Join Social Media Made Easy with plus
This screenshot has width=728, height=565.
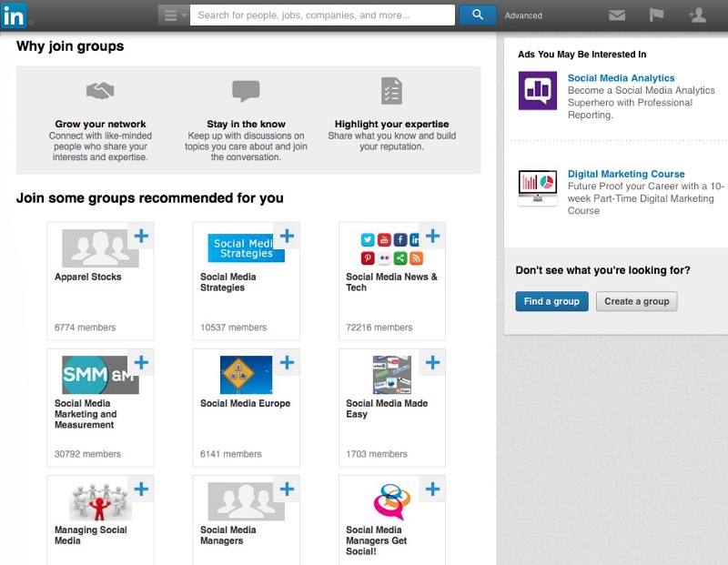point(433,363)
